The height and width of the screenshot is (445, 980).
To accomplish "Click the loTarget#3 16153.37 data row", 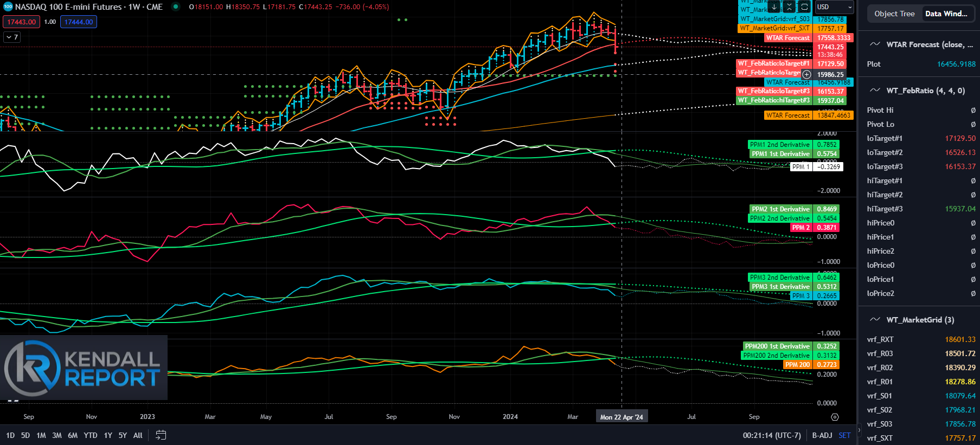I will [920, 166].
